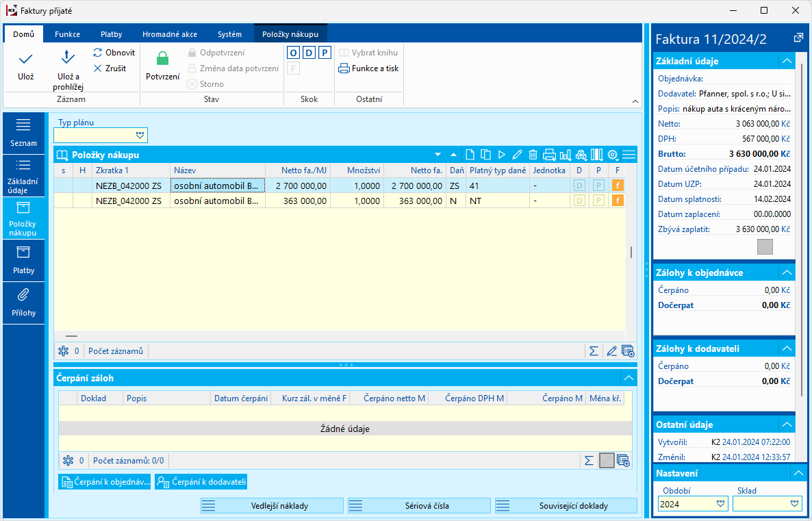Viewport: 812px width, 521px height.
Task: Toggle the P flag on the second item row
Action: click(598, 201)
